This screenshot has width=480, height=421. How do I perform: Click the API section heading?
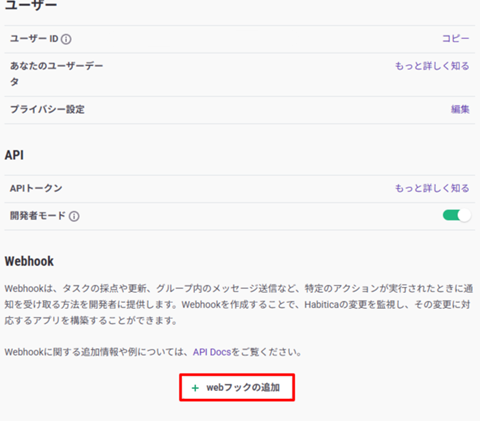[x=14, y=155]
